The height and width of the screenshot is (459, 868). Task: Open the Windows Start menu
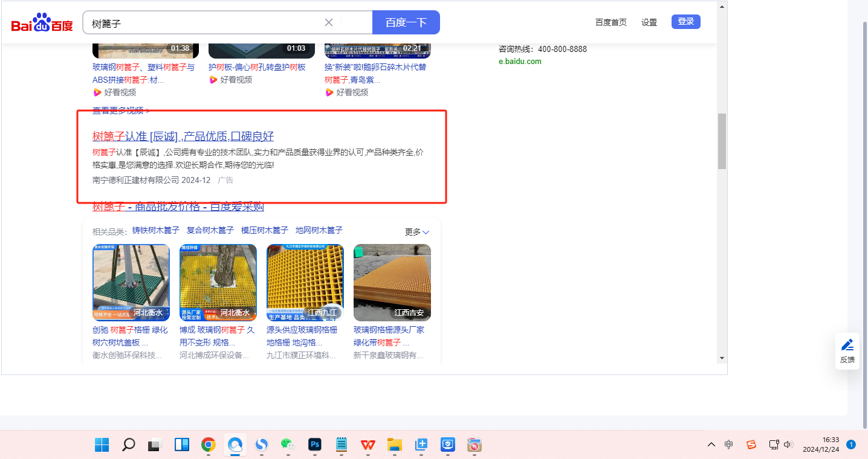coord(102,445)
